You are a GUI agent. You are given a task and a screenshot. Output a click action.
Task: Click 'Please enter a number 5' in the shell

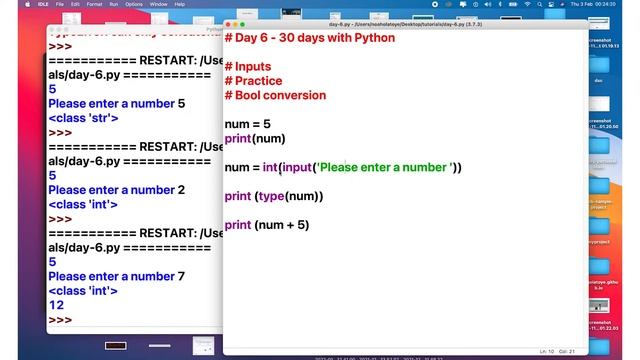click(x=116, y=104)
